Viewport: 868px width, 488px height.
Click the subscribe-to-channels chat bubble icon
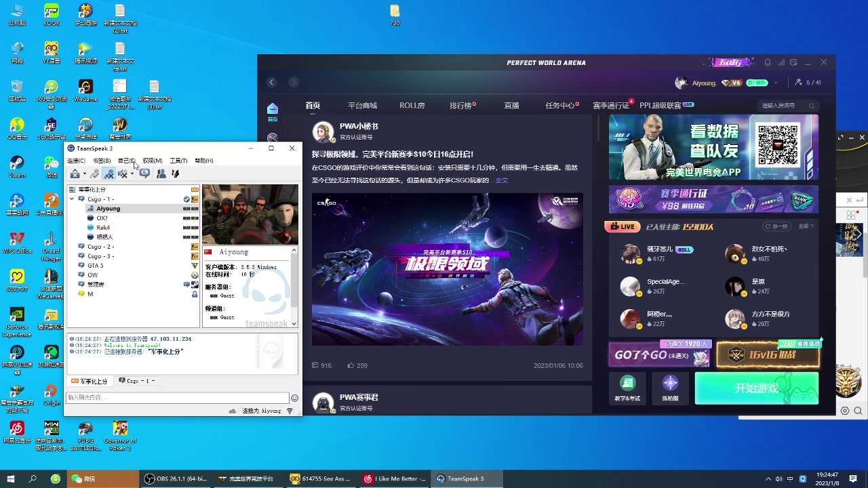(x=144, y=174)
